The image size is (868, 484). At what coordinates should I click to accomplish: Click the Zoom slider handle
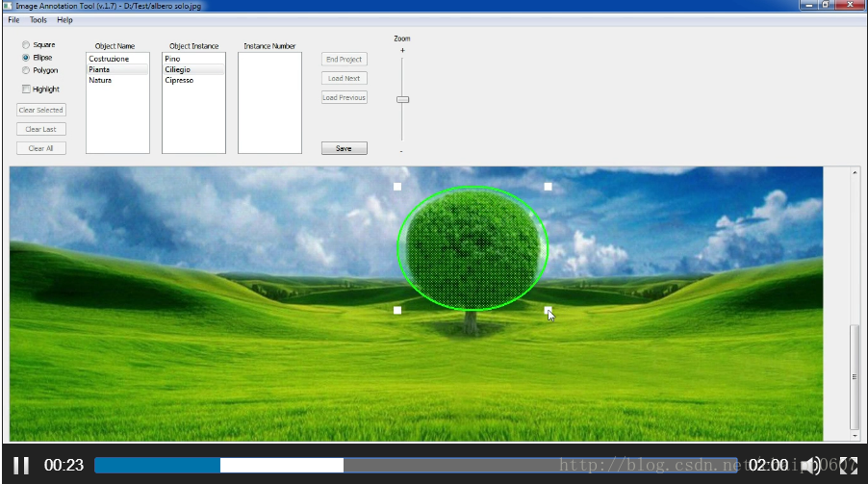click(x=402, y=100)
